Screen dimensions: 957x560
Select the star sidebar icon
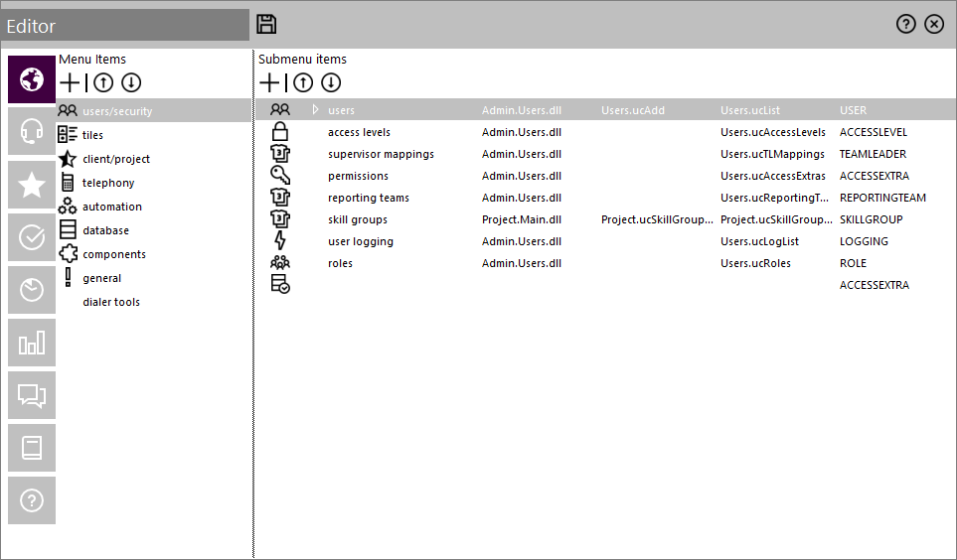[32, 185]
